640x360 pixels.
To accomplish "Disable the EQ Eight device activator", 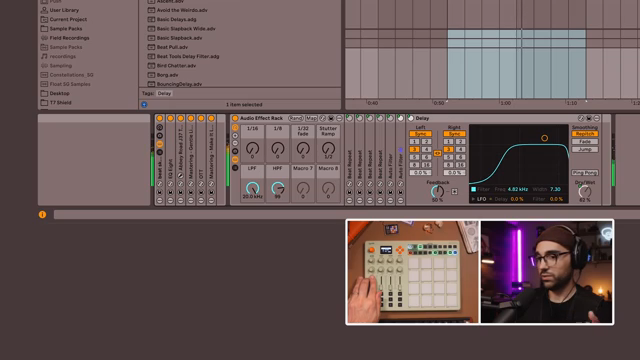I will 170,118.
